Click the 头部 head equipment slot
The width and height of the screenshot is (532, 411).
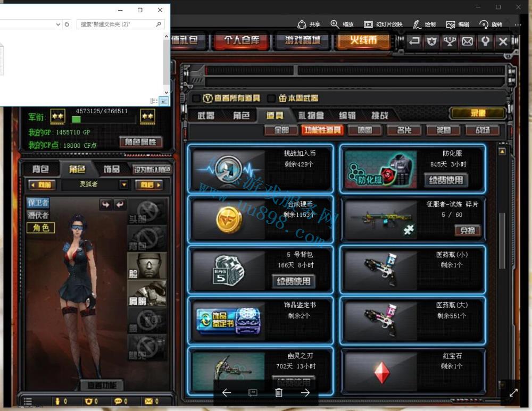coord(147,212)
